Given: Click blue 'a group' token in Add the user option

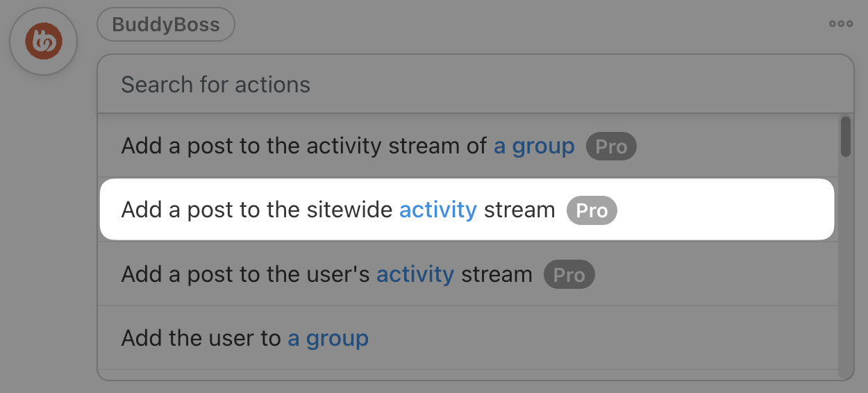Looking at the screenshot, I should click(x=328, y=339).
